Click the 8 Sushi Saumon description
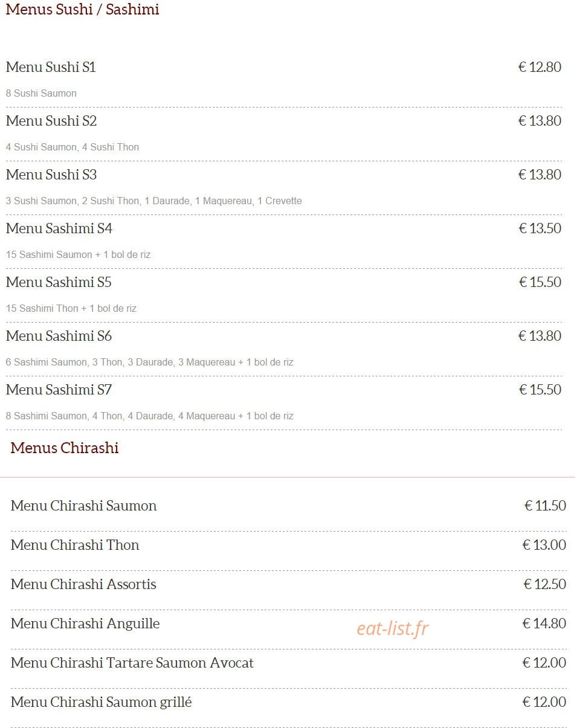The image size is (577, 728). 41,94
